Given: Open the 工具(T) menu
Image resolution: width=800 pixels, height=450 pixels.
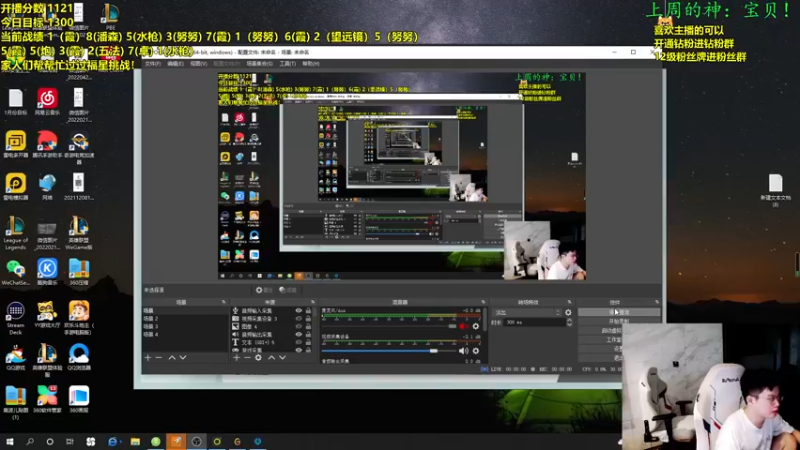Looking at the screenshot, I should 287,64.
